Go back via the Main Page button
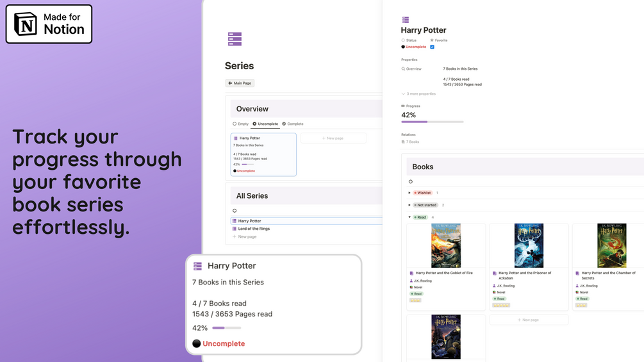644x362 pixels. (240, 83)
